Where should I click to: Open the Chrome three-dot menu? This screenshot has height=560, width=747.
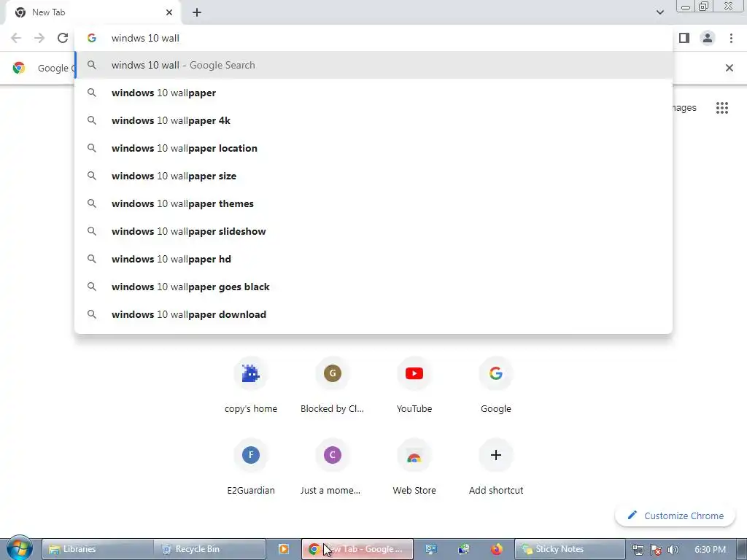731,38
